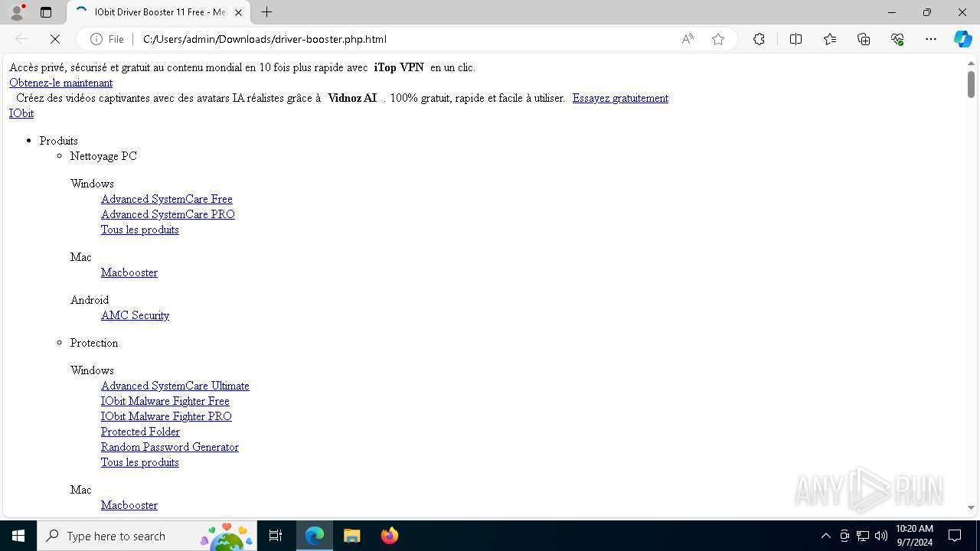Image resolution: width=980 pixels, height=551 pixels.
Task: Click the vertical scrollbar thumb
Action: point(971,84)
